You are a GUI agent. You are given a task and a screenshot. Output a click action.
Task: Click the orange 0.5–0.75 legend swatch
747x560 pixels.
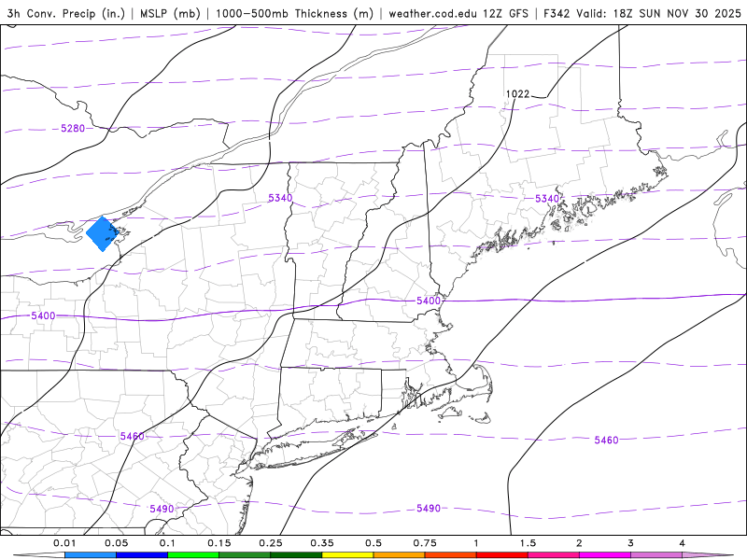(400, 555)
